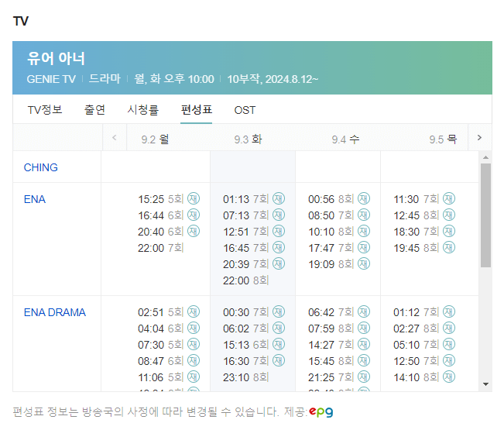This screenshot has width=504, height=430.
Task: Click the rerun icon beside ENA DRAMA 02:51
Action: (x=194, y=311)
